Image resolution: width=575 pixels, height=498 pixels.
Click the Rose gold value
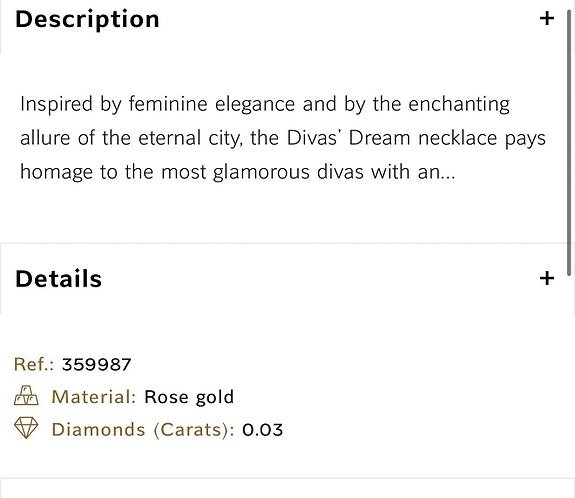(x=189, y=398)
